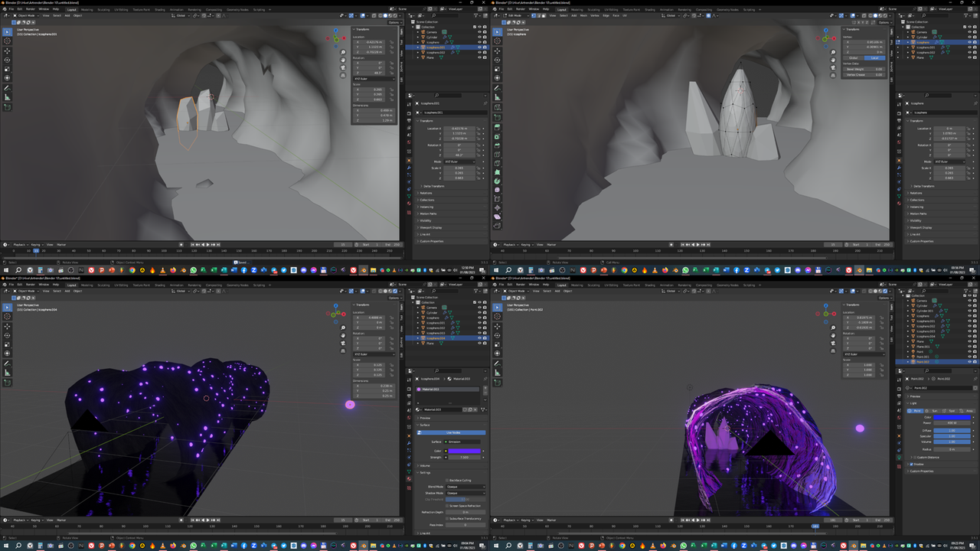Jump to end frame in Point.002 timeline
The width and height of the screenshot is (980, 551).
click(x=708, y=520)
